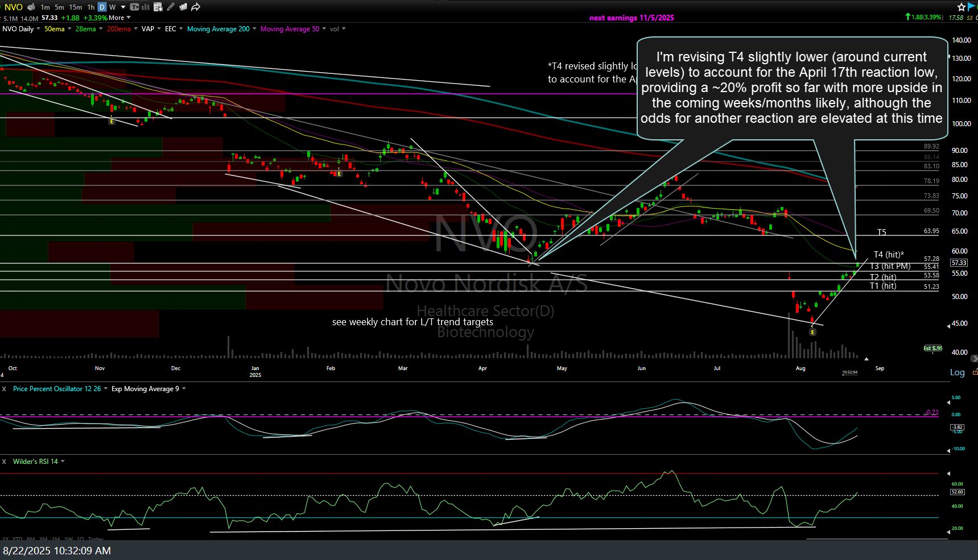This screenshot has width=978, height=560.
Task: Click the August earnings E marker
Action: (812, 331)
